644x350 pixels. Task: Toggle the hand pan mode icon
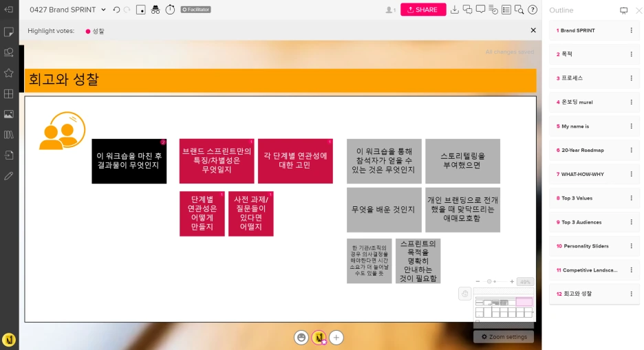[x=464, y=294]
